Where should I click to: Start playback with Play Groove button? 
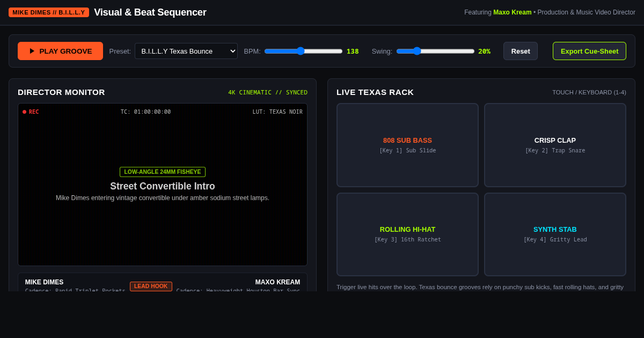(x=60, y=51)
